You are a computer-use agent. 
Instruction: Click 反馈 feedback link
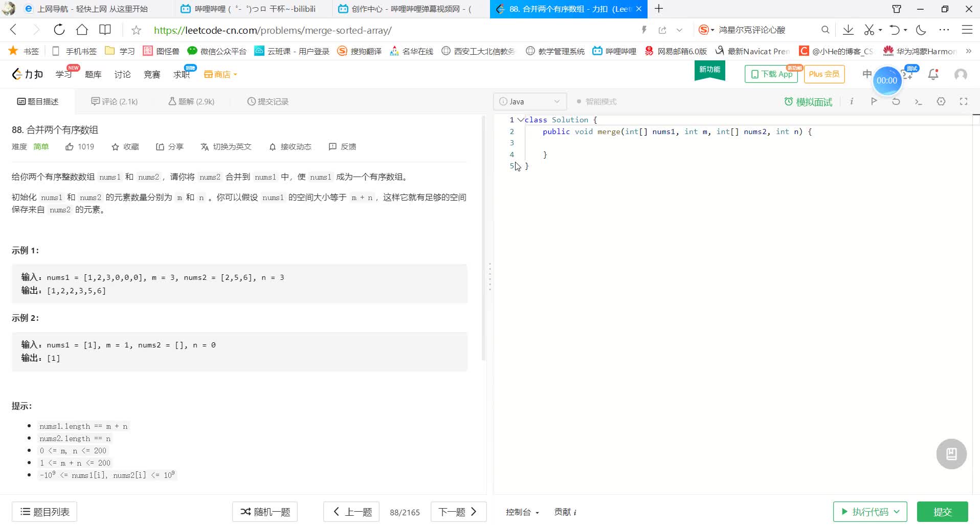(342, 147)
